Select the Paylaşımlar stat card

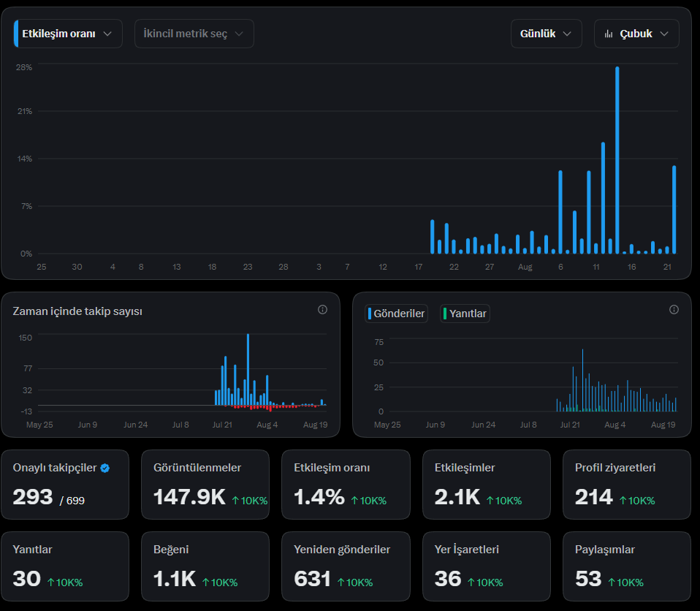pos(627,566)
